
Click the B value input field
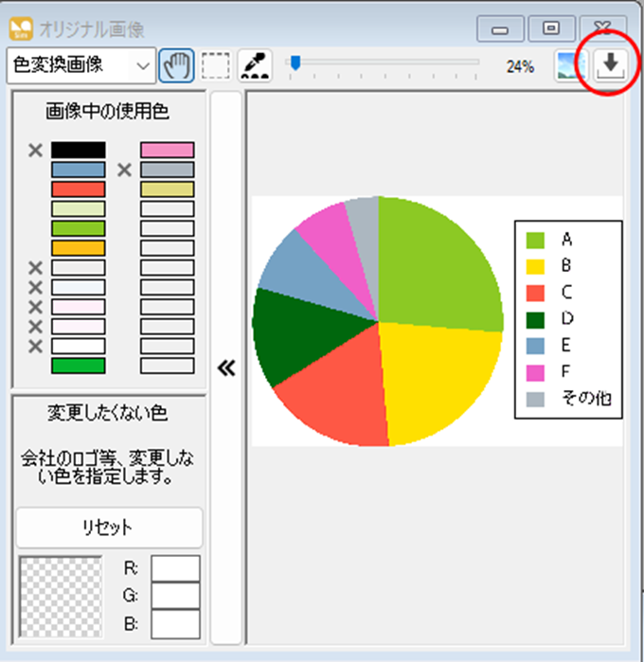[x=175, y=624]
